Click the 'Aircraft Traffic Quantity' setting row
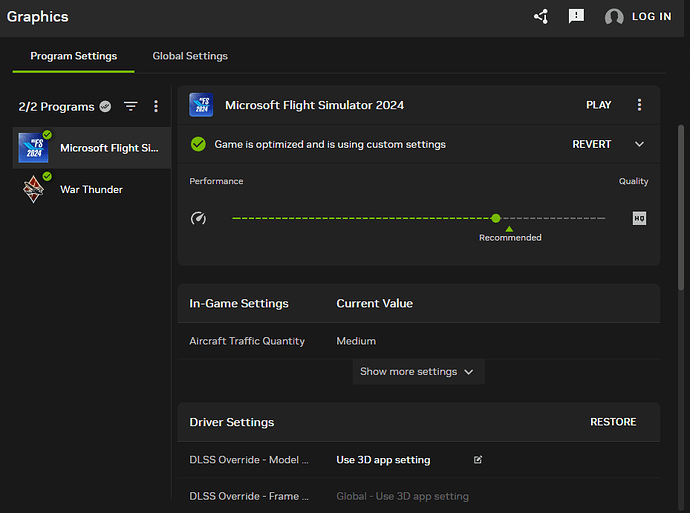The height and width of the screenshot is (513, 690). click(x=418, y=341)
